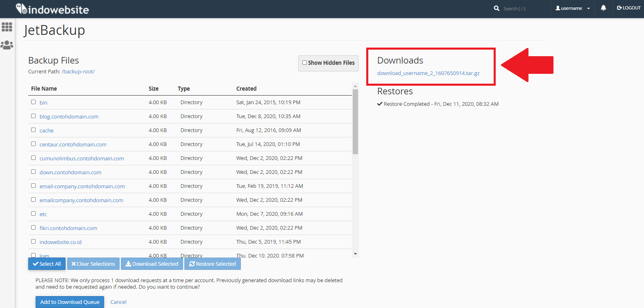Open the email-company.contohdomain.com directory

pos(82,186)
